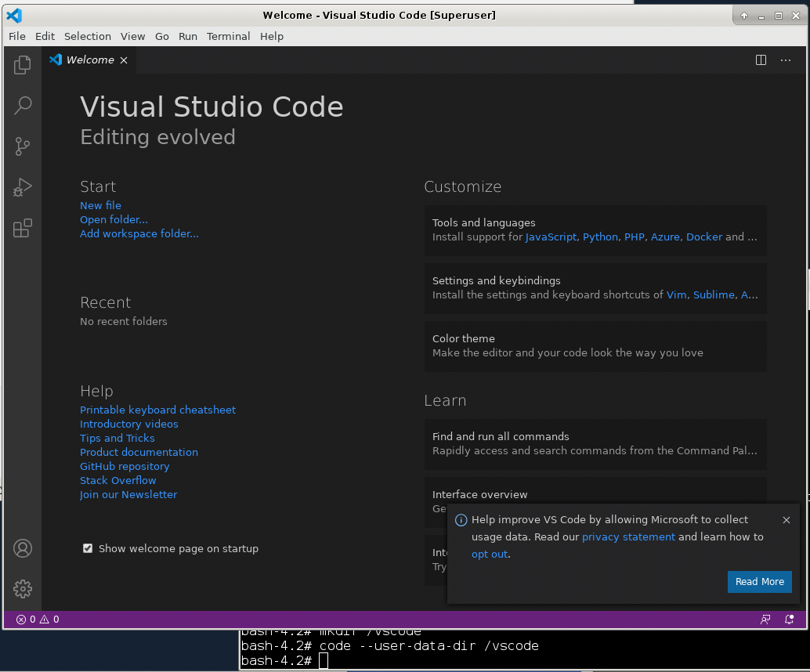Screen dimensions: 810x672
Task: Open notifications bell in status bar
Action: point(790,620)
